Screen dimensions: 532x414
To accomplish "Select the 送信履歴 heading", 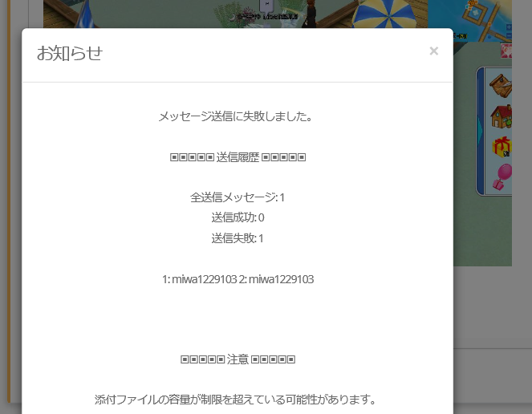I will pos(238,157).
